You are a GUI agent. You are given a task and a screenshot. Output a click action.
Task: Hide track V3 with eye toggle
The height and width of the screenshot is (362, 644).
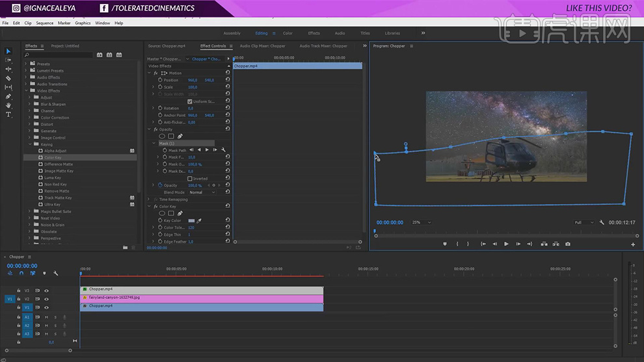pyautogui.click(x=46, y=291)
